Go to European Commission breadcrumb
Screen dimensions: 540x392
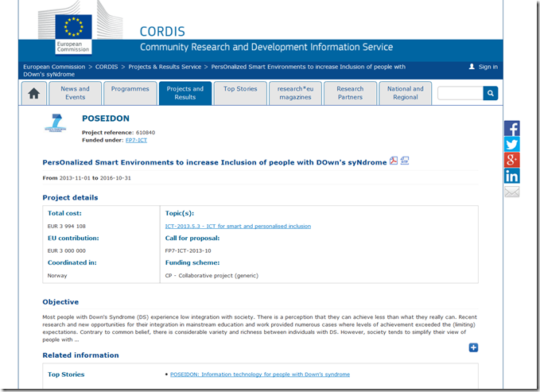[54, 67]
